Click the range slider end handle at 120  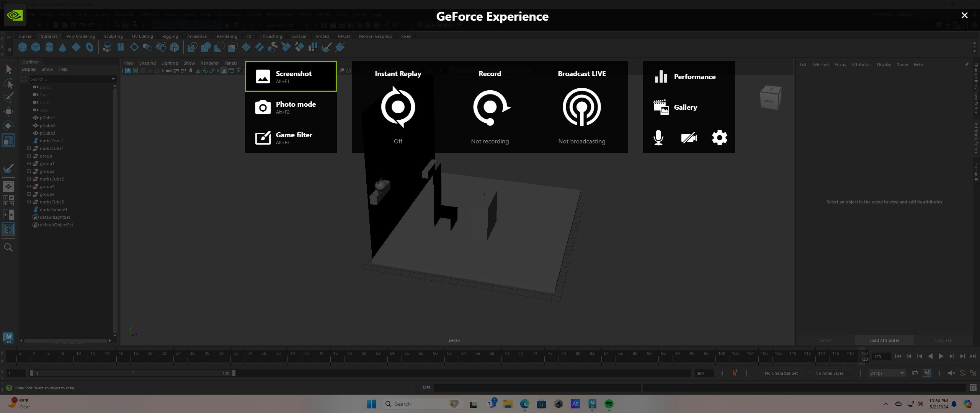click(234, 373)
